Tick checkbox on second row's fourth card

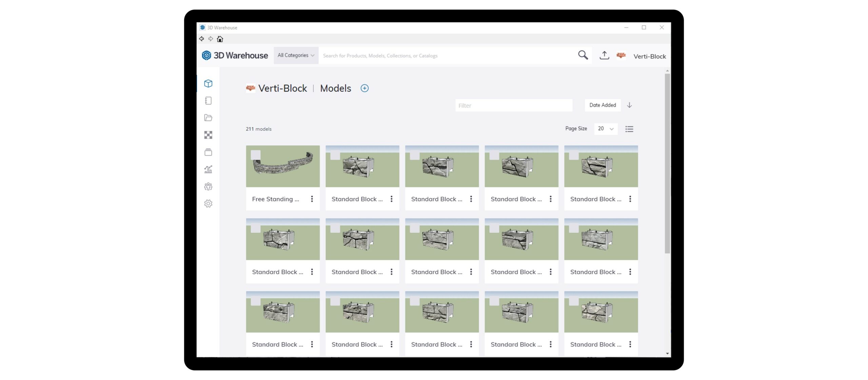(494, 228)
